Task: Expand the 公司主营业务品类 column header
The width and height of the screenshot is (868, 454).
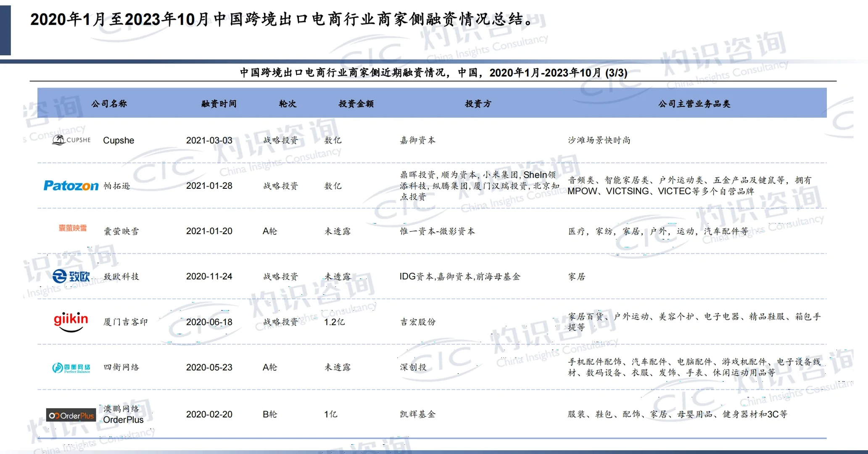Action: 694,104
